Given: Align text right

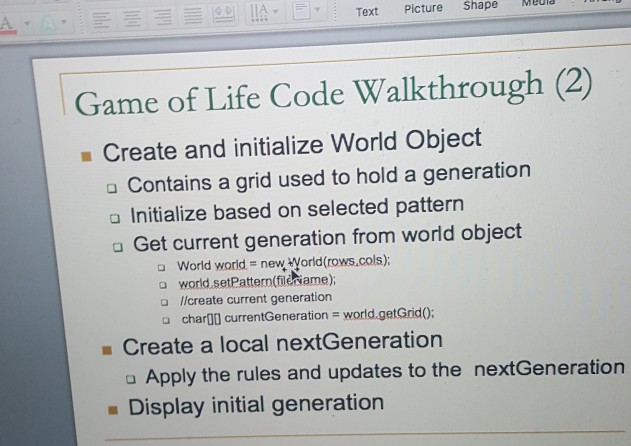Looking at the screenshot, I should pos(162,17).
